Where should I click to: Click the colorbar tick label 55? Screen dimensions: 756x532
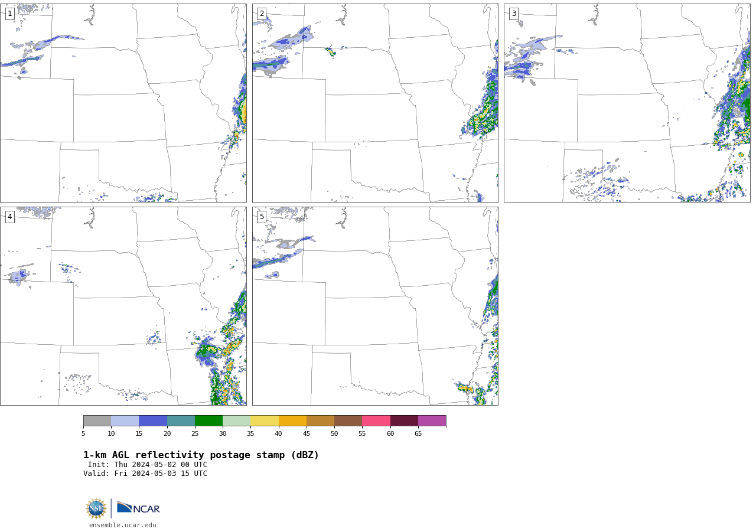coord(363,434)
